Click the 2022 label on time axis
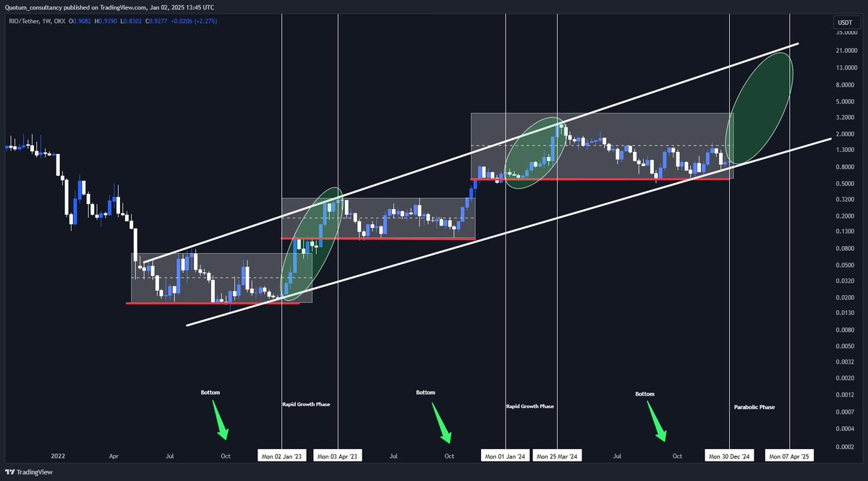 57,456
